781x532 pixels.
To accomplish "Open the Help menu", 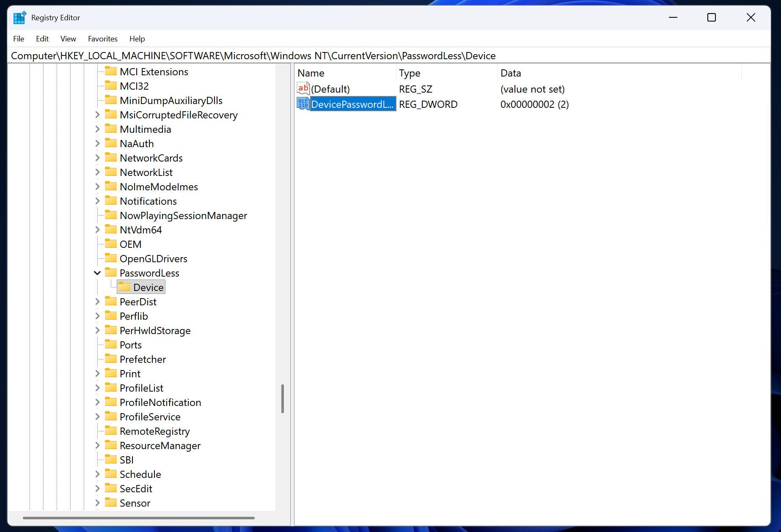I will pyautogui.click(x=137, y=39).
